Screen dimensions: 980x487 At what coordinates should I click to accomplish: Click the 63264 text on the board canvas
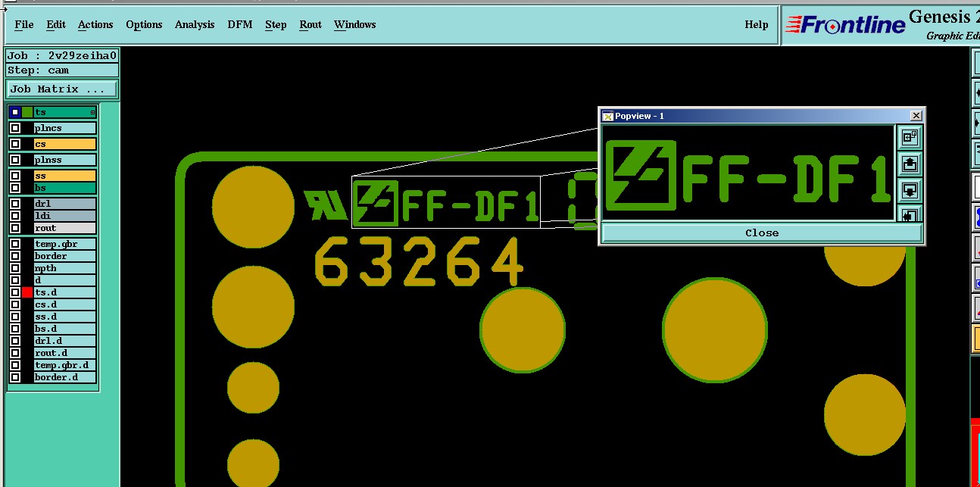tap(419, 261)
